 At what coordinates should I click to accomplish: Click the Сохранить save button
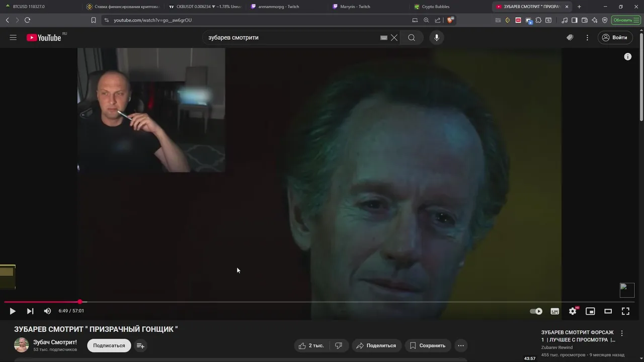[428, 345]
